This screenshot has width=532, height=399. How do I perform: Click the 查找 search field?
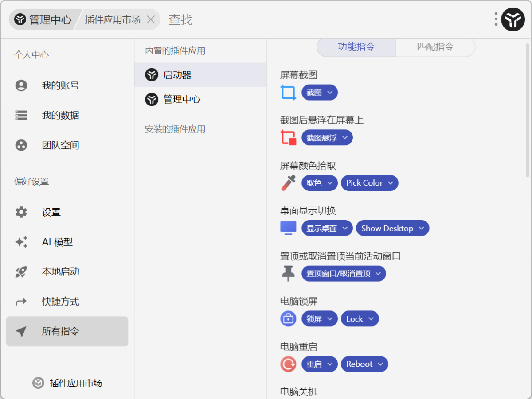tap(180, 19)
